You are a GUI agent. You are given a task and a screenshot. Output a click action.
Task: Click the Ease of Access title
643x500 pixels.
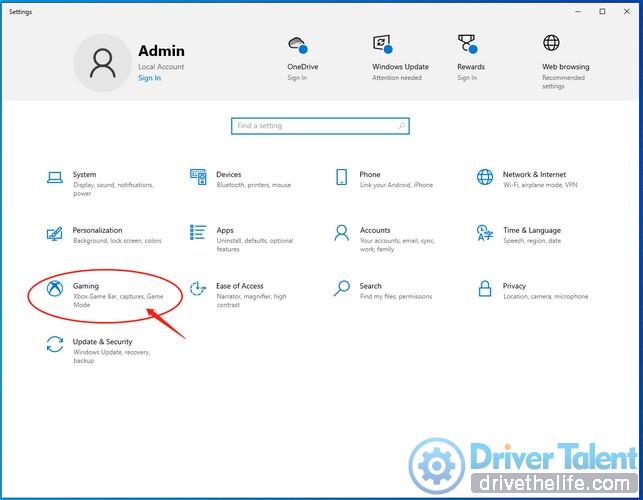pyautogui.click(x=239, y=286)
